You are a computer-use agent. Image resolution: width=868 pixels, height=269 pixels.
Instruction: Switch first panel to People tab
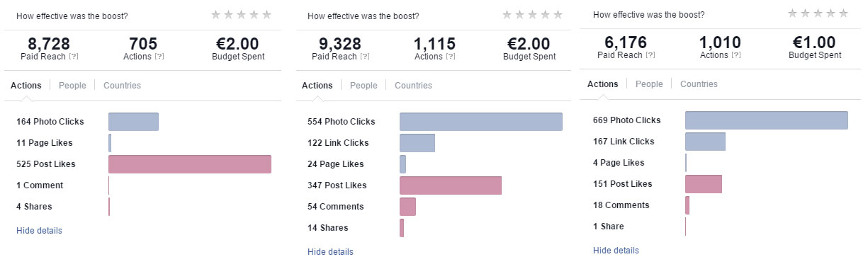[72, 86]
